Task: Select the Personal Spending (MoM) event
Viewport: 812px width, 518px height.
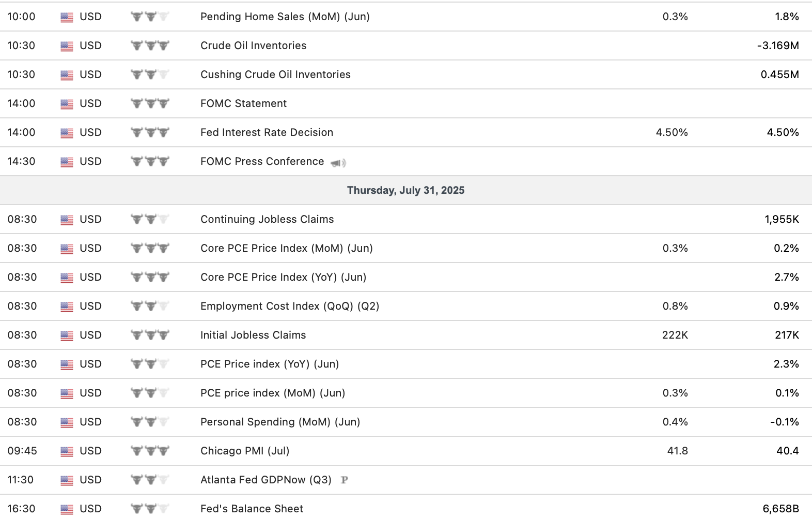Action: click(280, 422)
